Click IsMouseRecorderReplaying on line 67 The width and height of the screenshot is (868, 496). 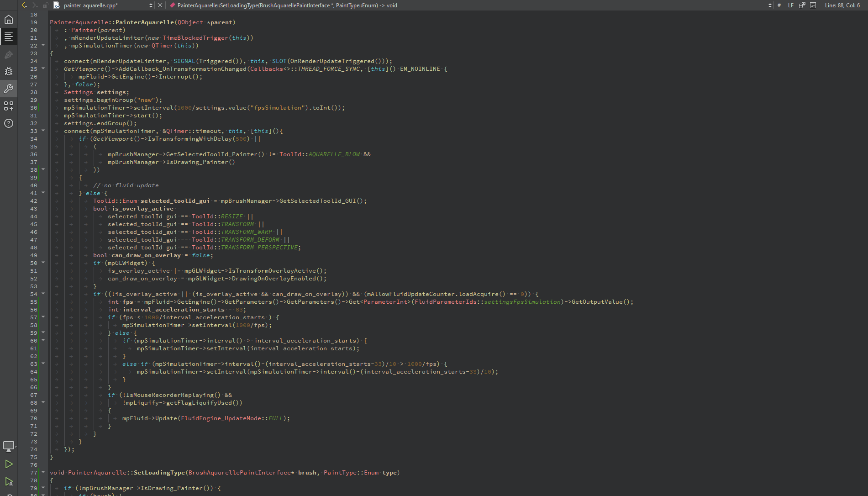pos(170,395)
